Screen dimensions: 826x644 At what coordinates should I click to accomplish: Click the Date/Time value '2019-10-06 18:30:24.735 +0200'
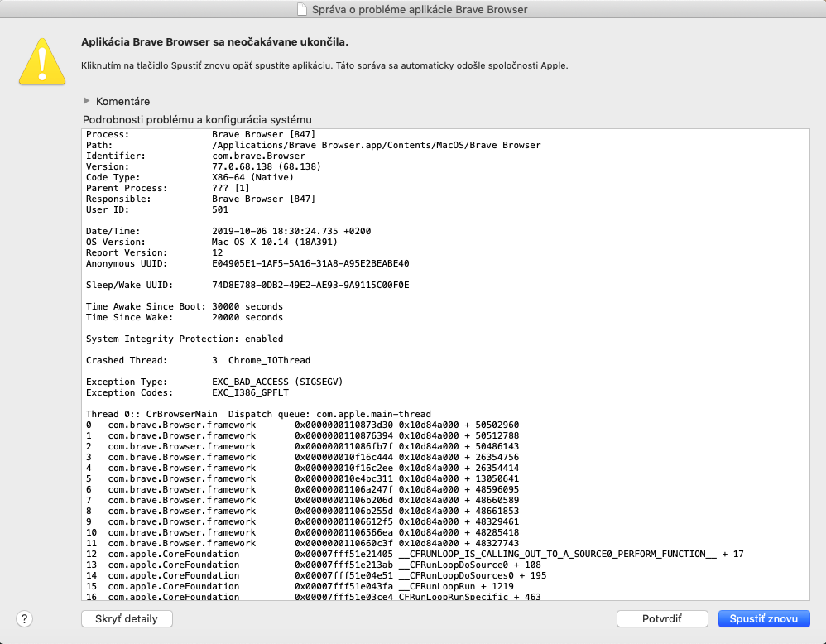click(291, 231)
